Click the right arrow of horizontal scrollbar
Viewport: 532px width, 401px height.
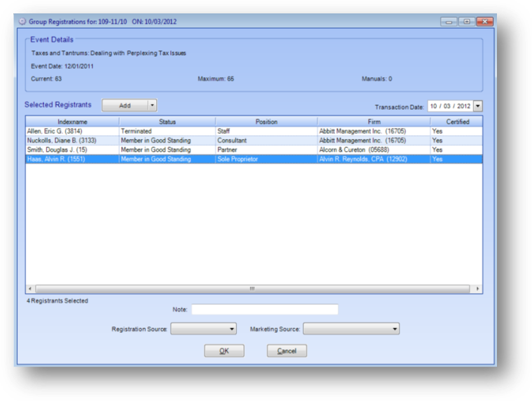[x=477, y=289]
